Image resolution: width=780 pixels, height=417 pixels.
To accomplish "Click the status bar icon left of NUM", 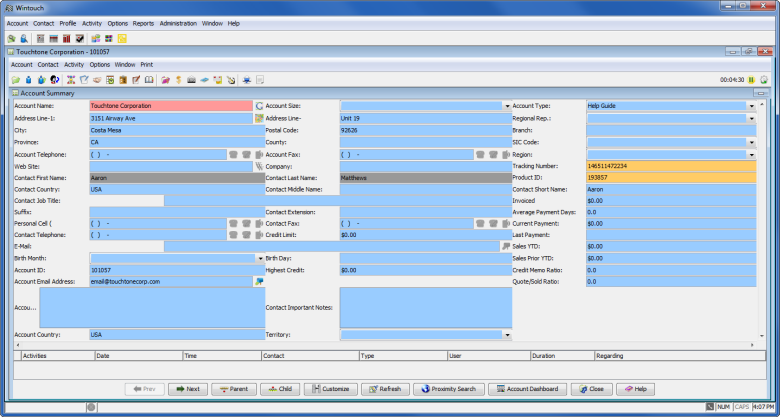I will [710, 407].
